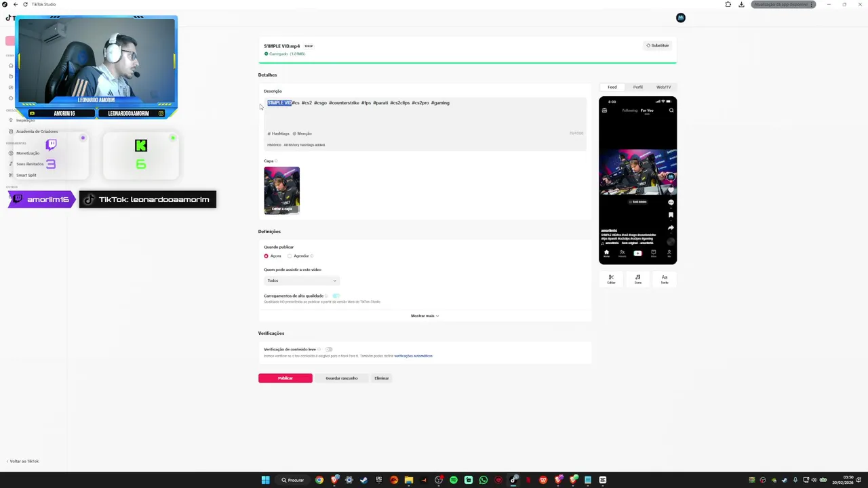Open Spotify from the taskbar
Screen dimensions: 868x488
coord(454,480)
